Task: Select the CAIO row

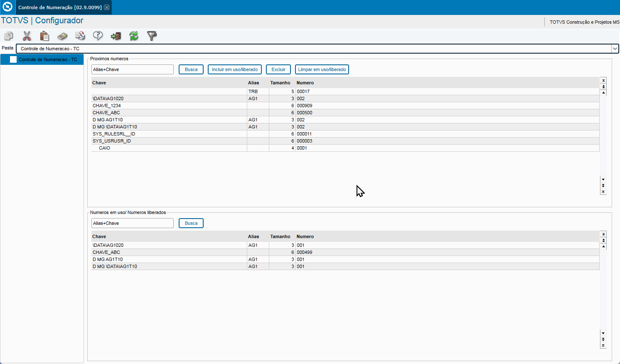Action: [345, 148]
